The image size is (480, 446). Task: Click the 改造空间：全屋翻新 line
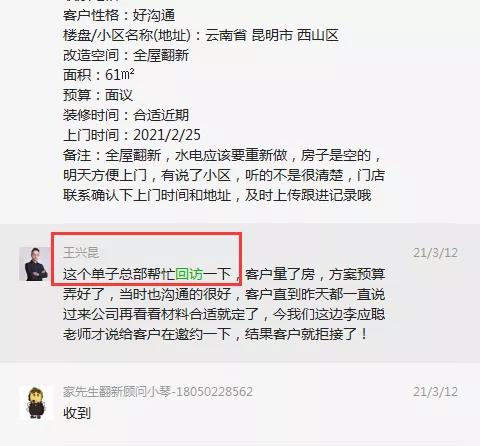coord(126,55)
